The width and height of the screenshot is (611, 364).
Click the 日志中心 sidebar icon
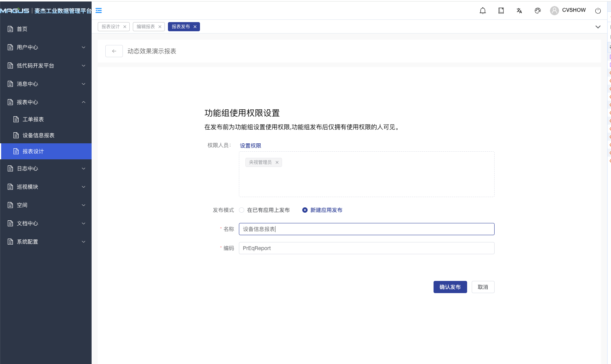point(10,168)
